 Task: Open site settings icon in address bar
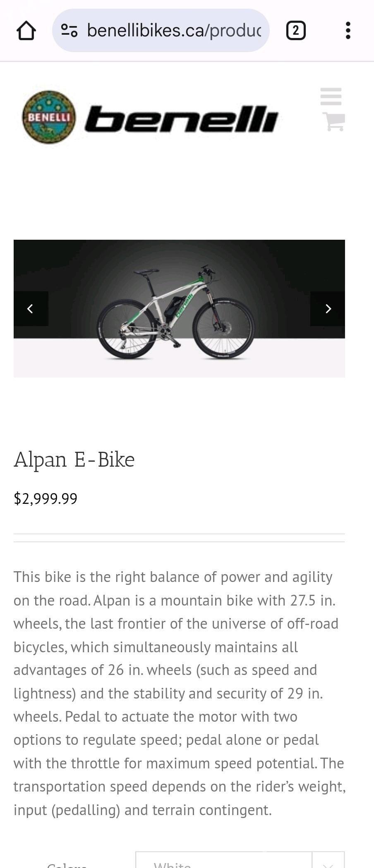point(69,31)
